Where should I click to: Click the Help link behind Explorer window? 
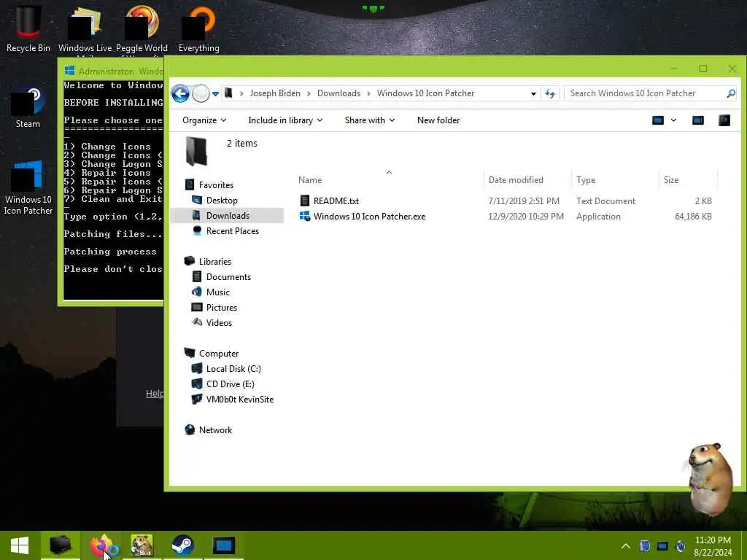(x=155, y=393)
